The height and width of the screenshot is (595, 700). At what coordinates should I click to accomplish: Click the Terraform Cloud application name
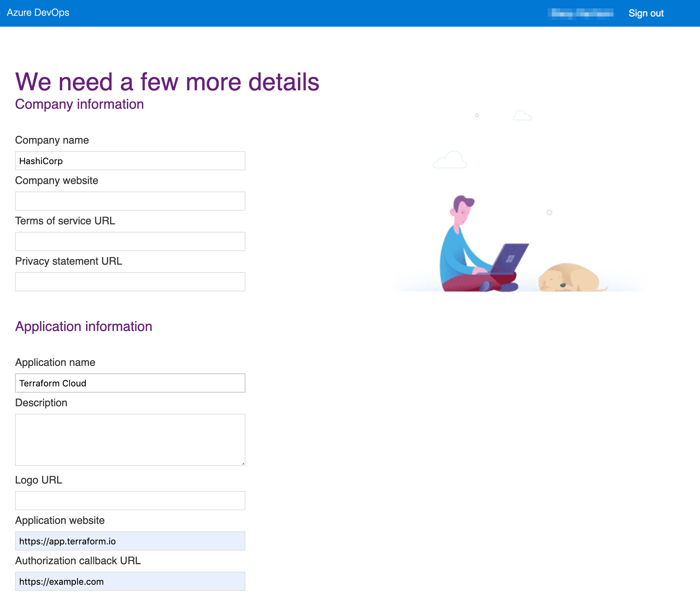point(130,383)
